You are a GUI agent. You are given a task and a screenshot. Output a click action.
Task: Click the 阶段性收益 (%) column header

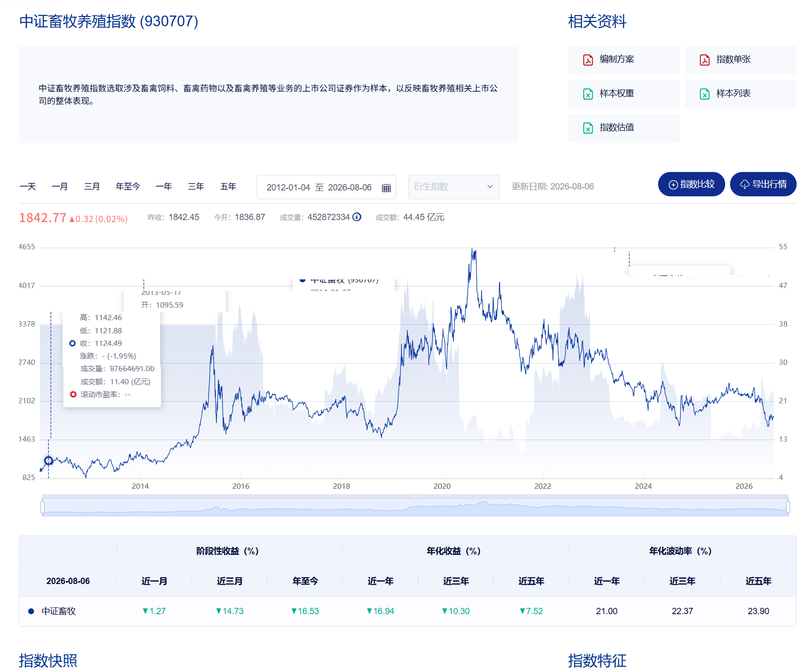[x=227, y=551]
